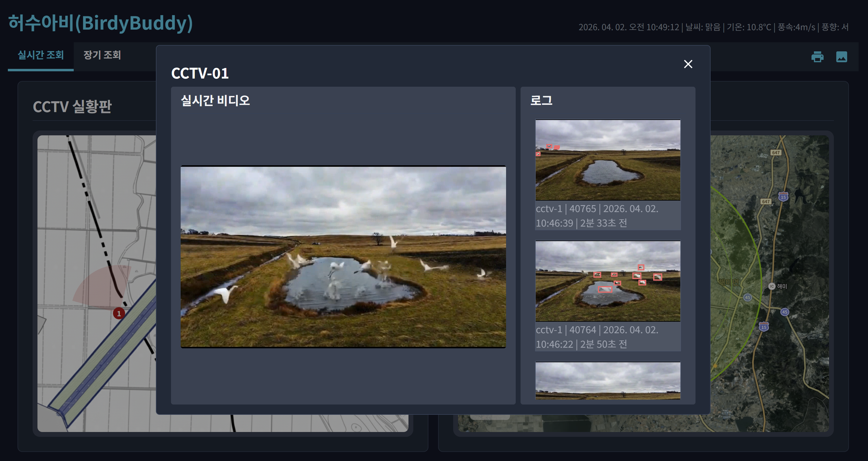The image size is (868, 461).
Task: Click the 해미 IC interchange icon
Action: pyautogui.click(x=771, y=286)
